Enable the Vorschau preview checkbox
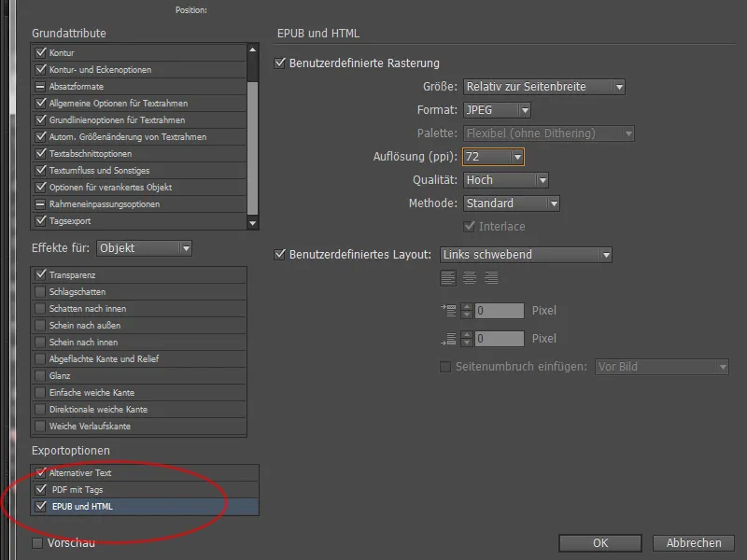Viewport: 747px width, 560px height. 37,543
